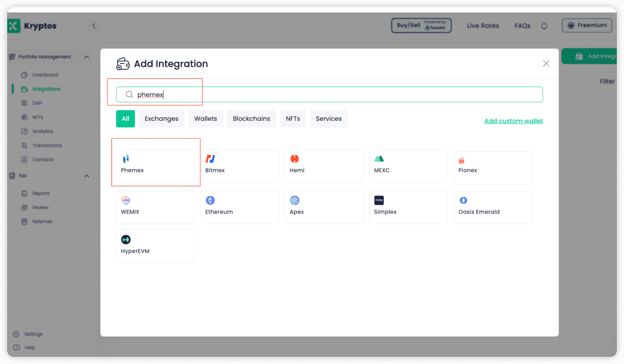This screenshot has height=364, width=624.
Task: Click the Bitmex logo icon
Action: (210, 158)
